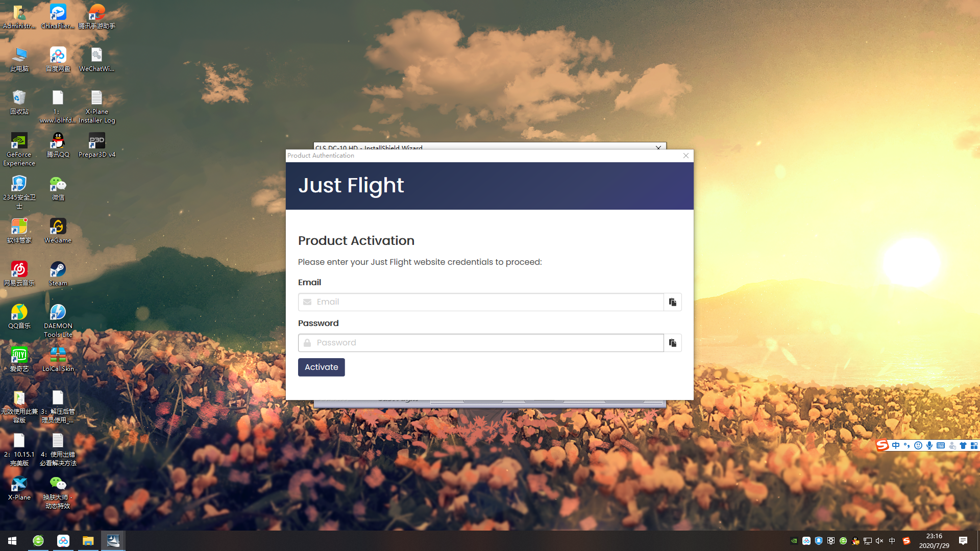Select the 爱奇艺 desktop icon
Image resolution: width=980 pixels, height=551 pixels.
pyautogui.click(x=19, y=359)
